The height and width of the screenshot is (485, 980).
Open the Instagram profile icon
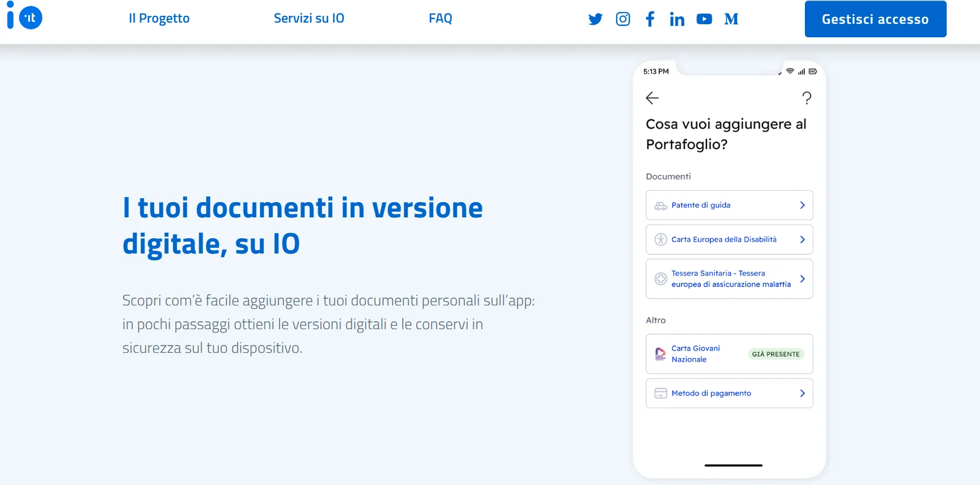click(622, 19)
